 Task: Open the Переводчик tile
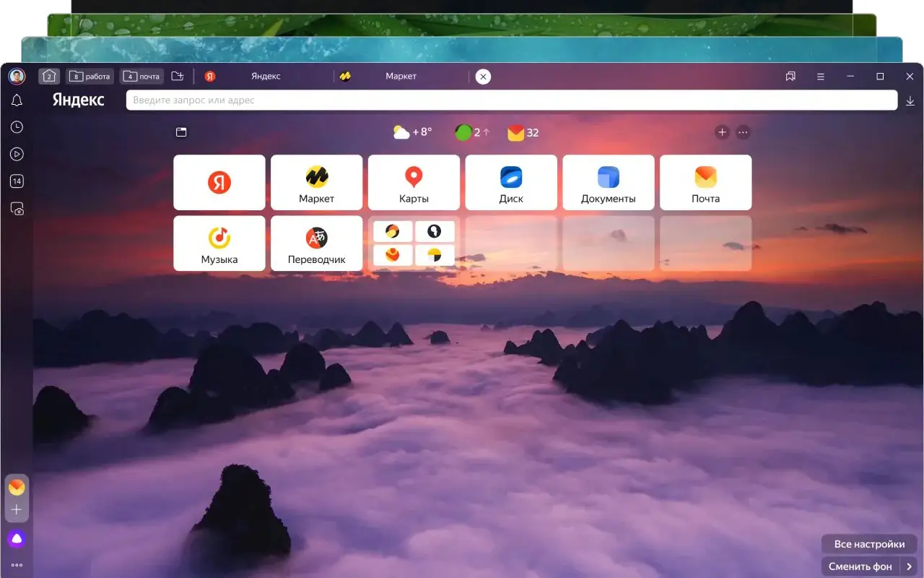pyautogui.click(x=316, y=243)
